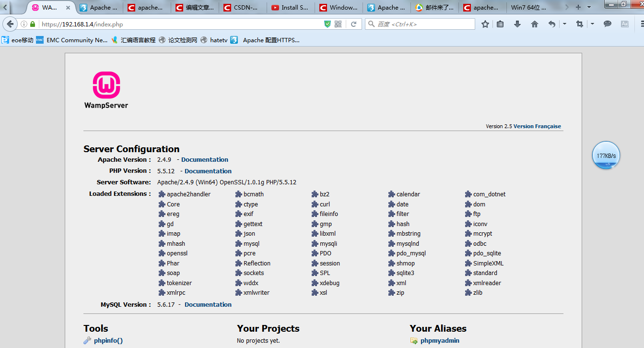Open a new tab with the plus button
Viewport: 644px width, 348px height.
[x=578, y=7]
